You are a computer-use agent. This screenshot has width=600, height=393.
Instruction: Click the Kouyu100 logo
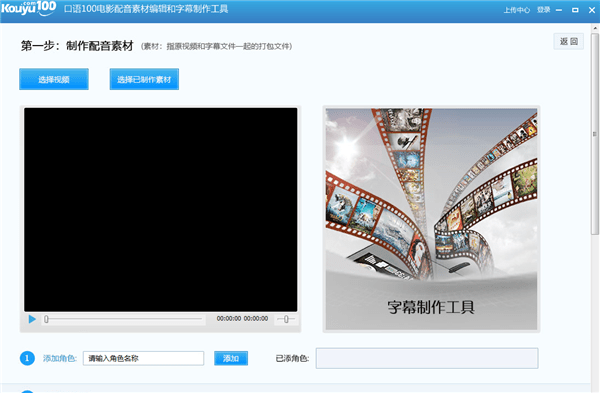pos(29,8)
